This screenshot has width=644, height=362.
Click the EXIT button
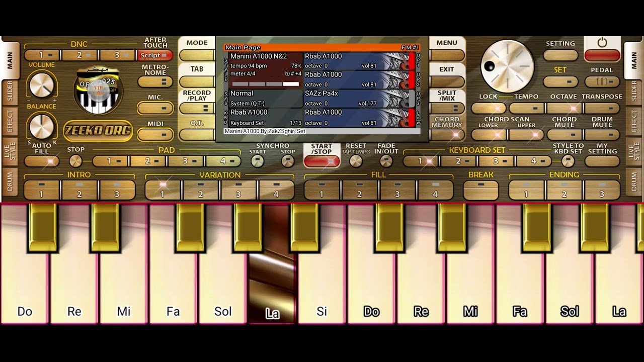(447, 81)
